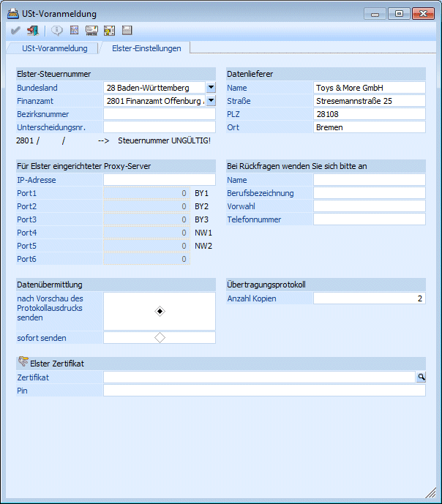This screenshot has height=504, width=442.
Task: Expand the Finanzamt dropdown list
Action: coord(211,101)
